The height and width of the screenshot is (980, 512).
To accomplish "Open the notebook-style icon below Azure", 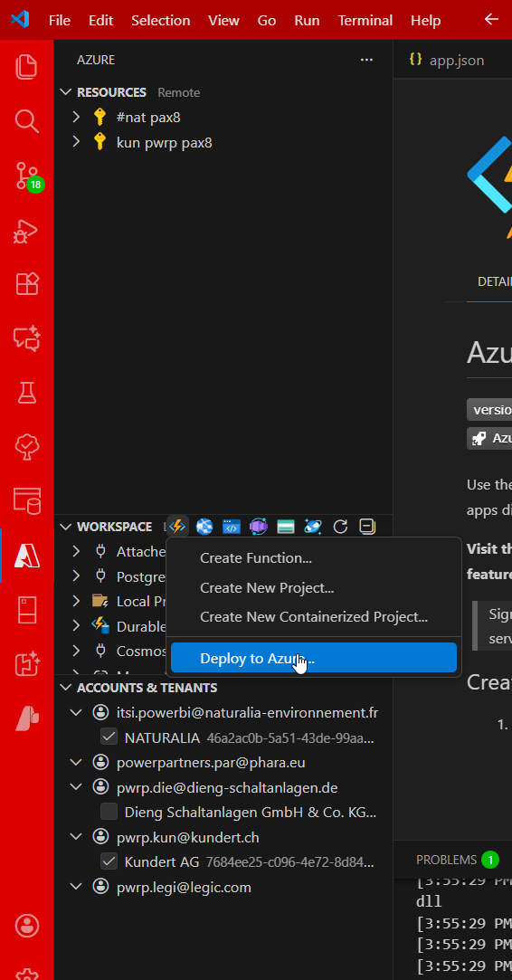I will pos(26,609).
